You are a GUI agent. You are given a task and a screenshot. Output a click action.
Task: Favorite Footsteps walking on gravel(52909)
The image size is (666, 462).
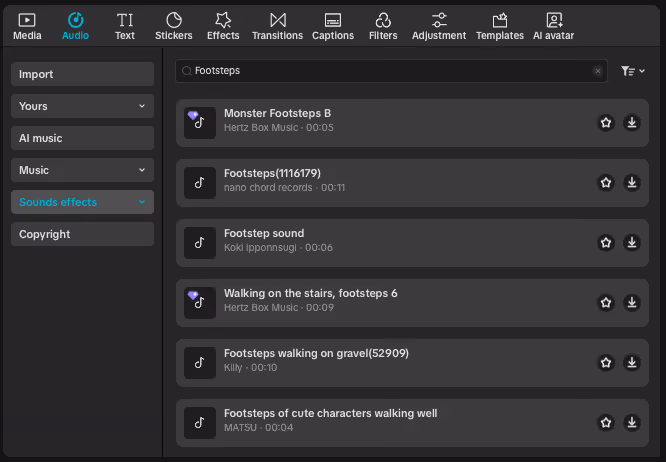[x=606, y=363]
